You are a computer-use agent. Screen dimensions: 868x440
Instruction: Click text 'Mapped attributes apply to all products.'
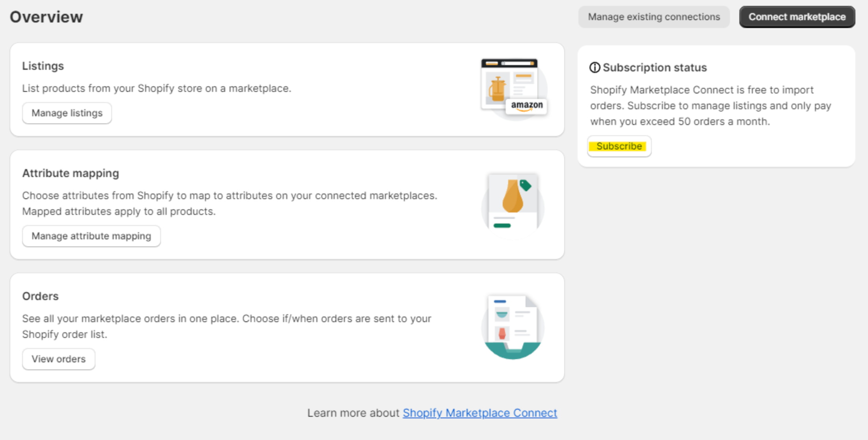click(119, 211)
